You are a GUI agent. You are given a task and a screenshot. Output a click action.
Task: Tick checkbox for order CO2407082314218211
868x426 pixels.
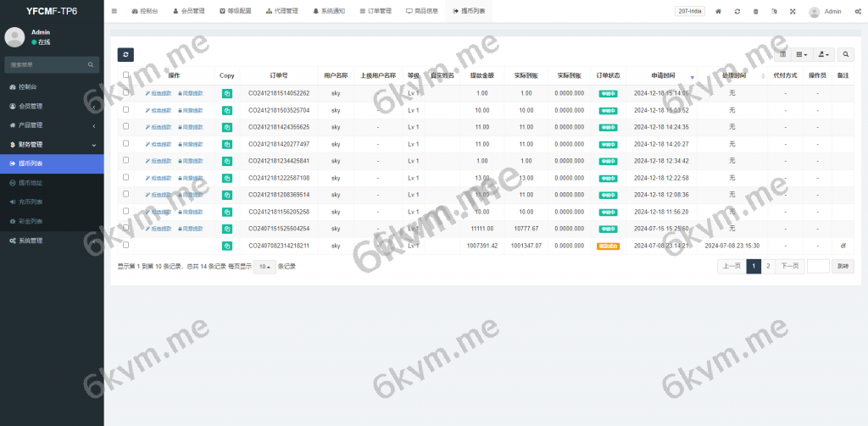(126, 246)
